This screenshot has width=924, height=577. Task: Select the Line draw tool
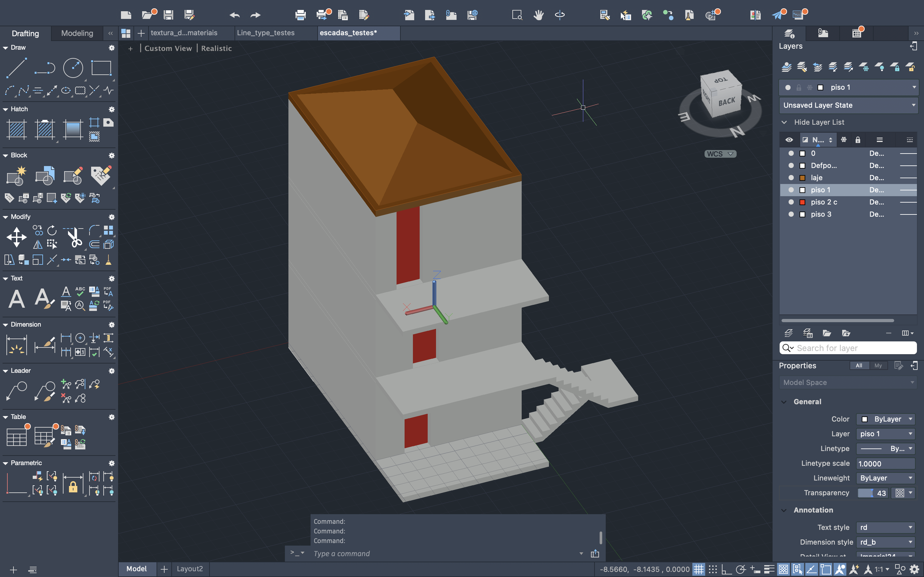tap(16, 69)
